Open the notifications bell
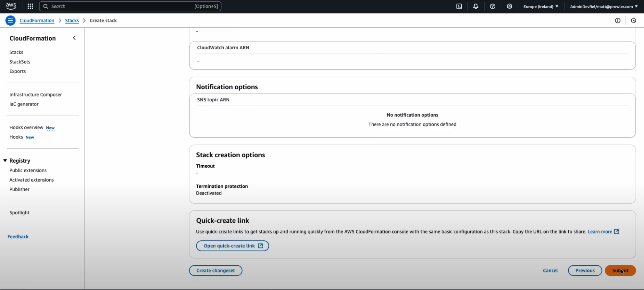This screenshot has height=290, width=644. tap(476, 6)
